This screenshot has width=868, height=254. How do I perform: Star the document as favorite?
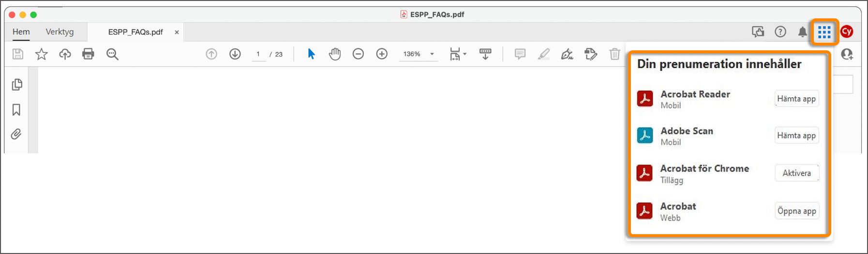[x=42, y=54]
